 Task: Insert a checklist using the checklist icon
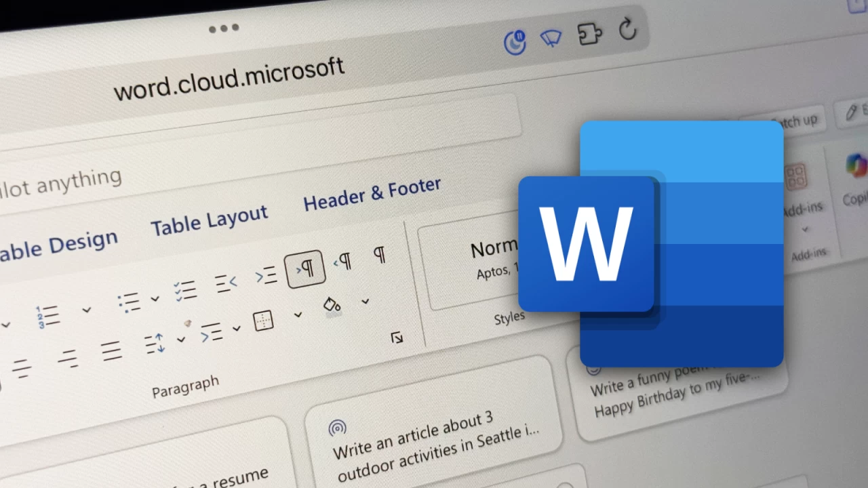coord(184,291)
